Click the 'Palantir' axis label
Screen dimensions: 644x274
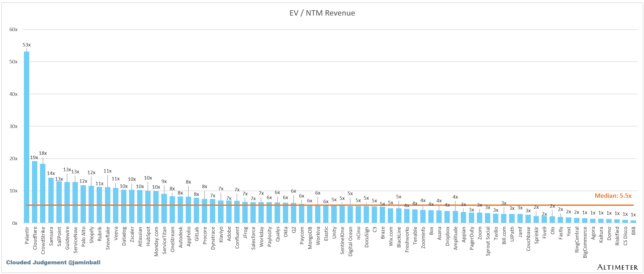(x=27, y=235)
